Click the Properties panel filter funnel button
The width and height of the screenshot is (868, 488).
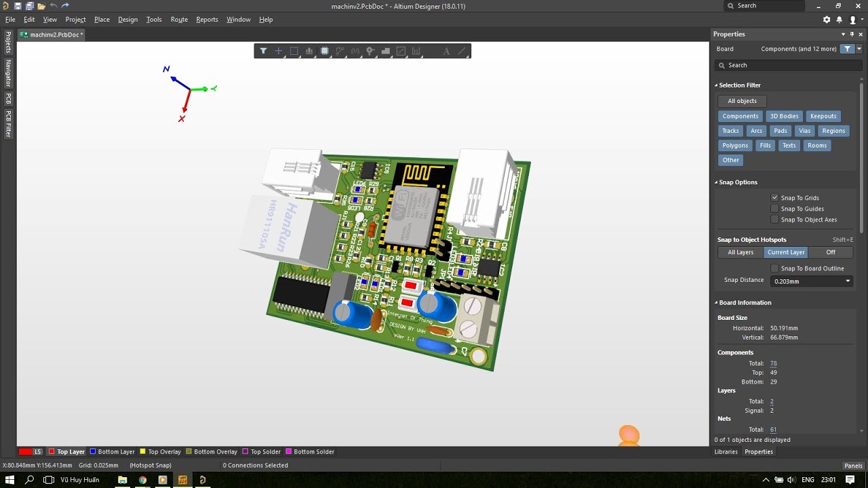tap(847, 49)
